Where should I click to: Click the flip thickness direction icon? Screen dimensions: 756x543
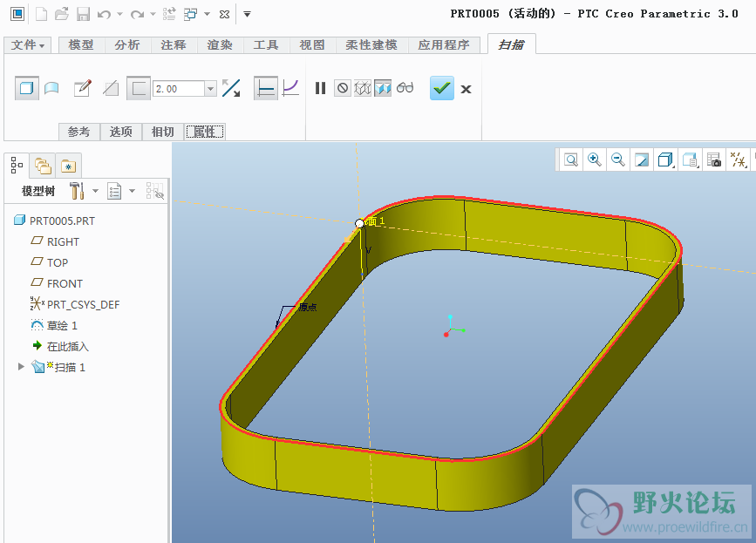(x=231, y=88)
